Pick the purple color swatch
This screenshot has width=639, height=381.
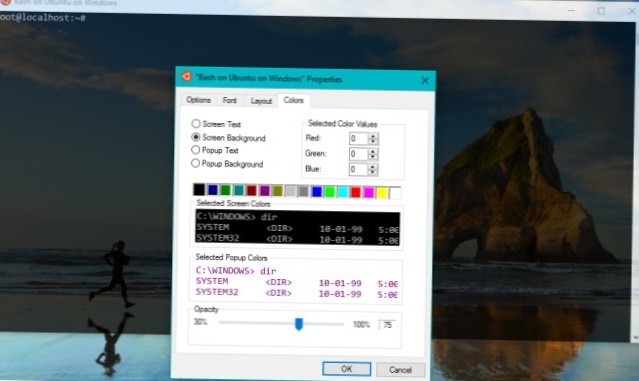[x=265, y=191]
